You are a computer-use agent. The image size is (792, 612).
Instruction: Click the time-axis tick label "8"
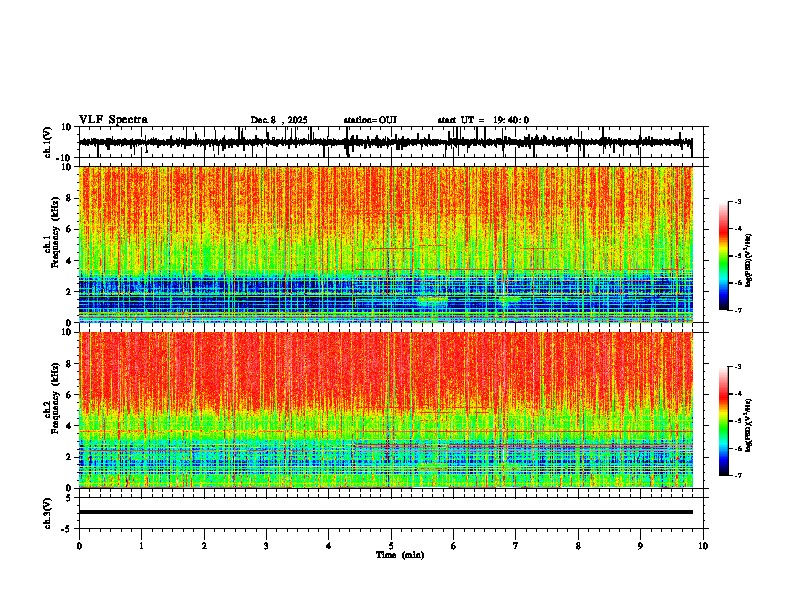click(x=578, y=546)
